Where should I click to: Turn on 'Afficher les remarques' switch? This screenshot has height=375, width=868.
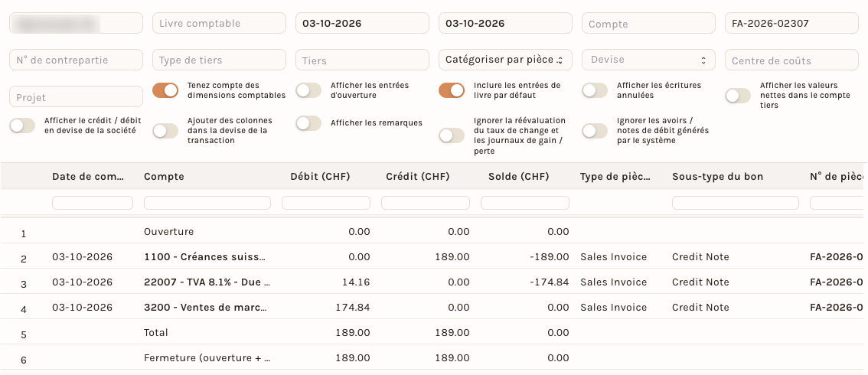point(308,122)
